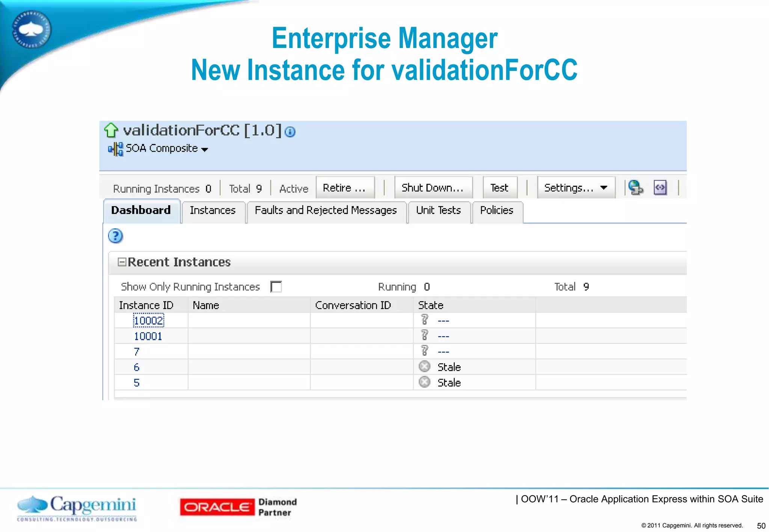This screenshot has height=532, width=769.
Task: Click the globe toolbar icon
Action: point(635,187)
